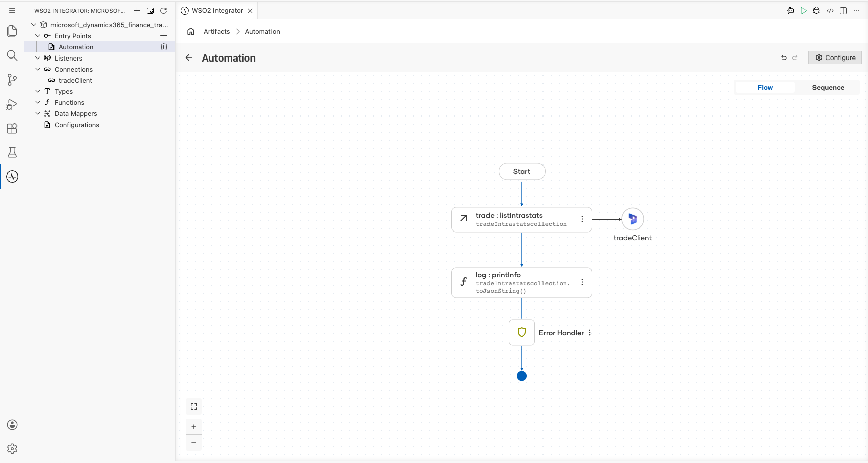Open the Accounts icon
Screen dimensions: 868x463
click(x=12, y=425)
